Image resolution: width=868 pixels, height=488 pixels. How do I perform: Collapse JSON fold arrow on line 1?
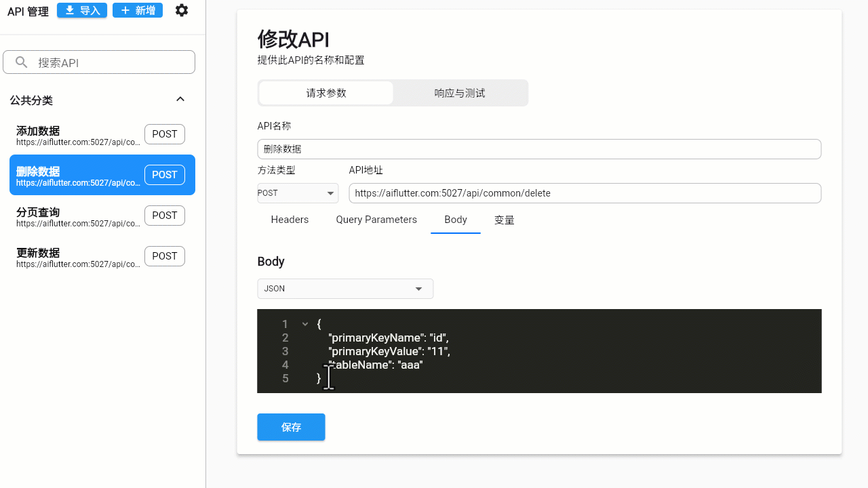pyautogui.click(x=305, y=325)
